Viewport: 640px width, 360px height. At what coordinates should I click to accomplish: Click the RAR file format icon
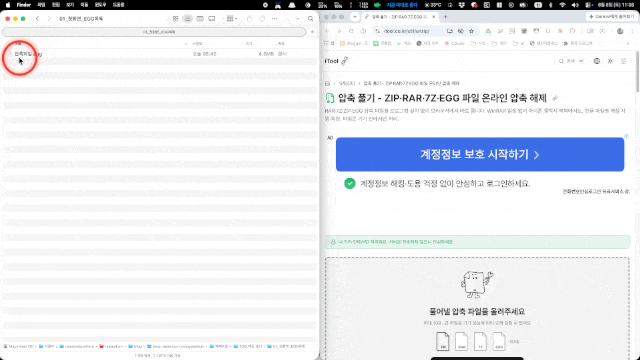[x=461, y=341]
